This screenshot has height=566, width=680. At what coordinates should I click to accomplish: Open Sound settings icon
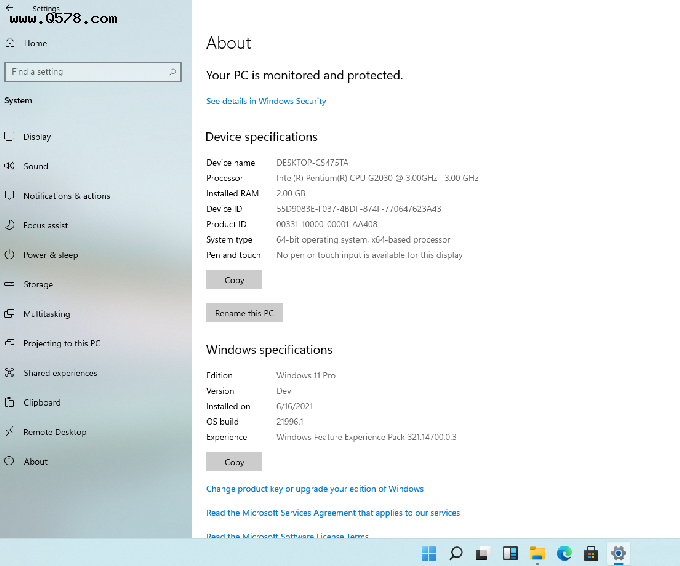9,166
